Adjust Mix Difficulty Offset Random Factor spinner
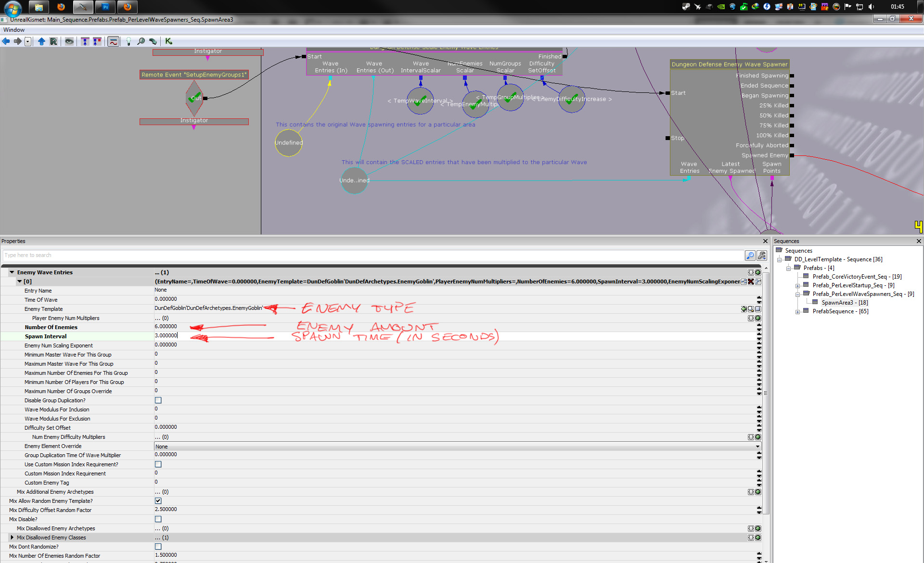Screen dimensions: 924x563 point(759,510)
